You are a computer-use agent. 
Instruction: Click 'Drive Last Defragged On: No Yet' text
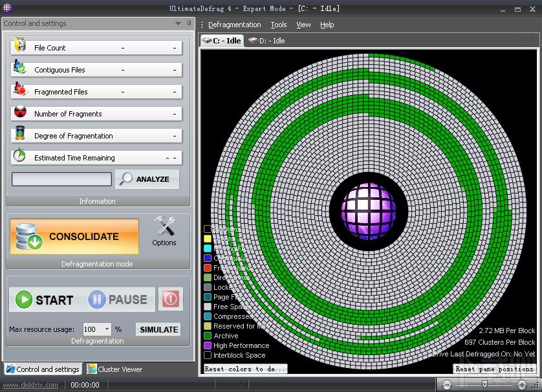point(483,354)
